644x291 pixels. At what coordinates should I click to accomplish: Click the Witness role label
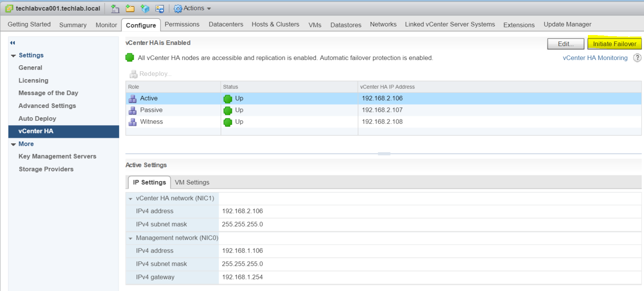click(x=151, y=121)
